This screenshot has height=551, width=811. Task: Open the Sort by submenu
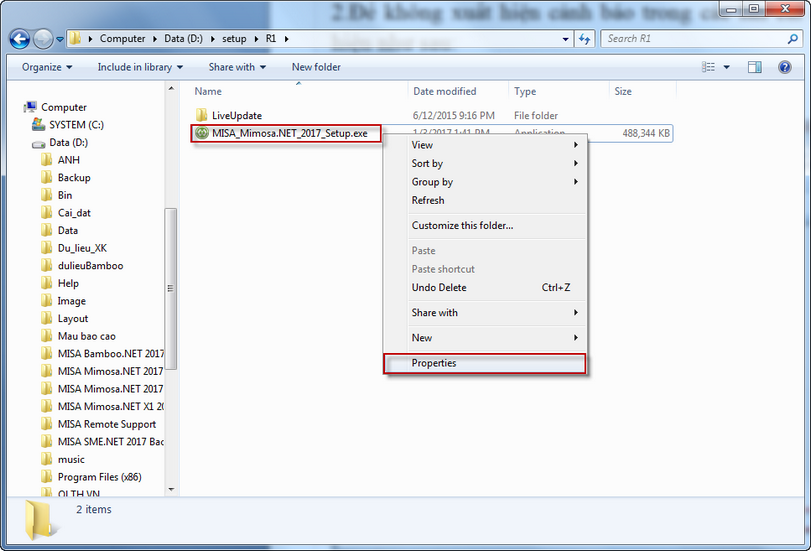pyautogui.click(x=495, y=163)
